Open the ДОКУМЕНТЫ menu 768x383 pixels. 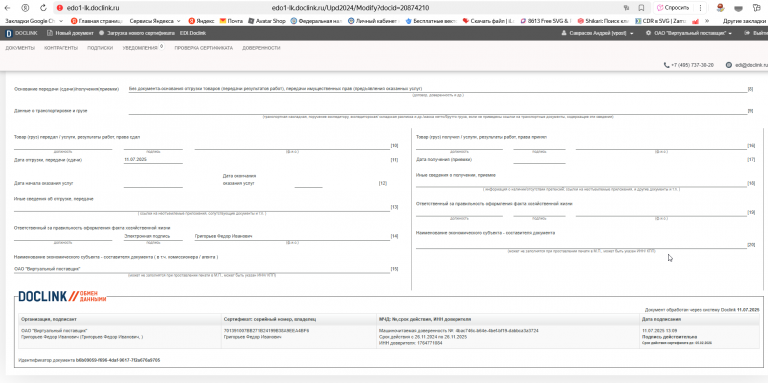(20, 48)
